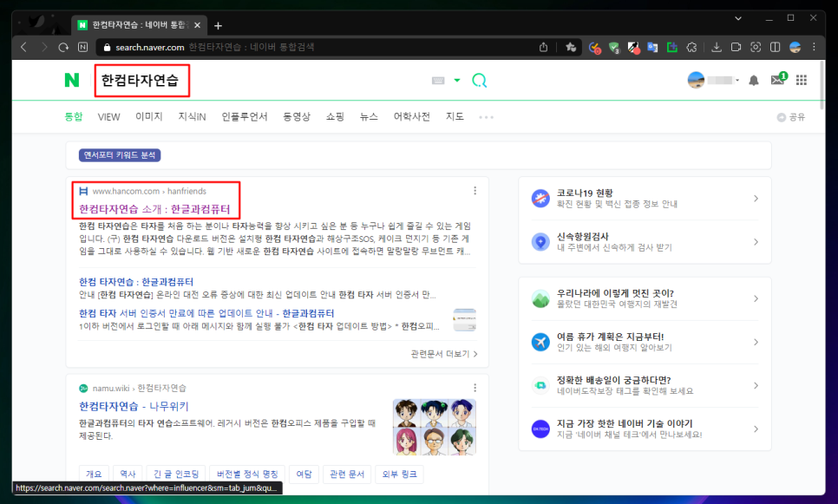Open 한컴 타자 서버 인증서 만료 link
The height and width of the screenshot is (504, 838).
(206, 313)
